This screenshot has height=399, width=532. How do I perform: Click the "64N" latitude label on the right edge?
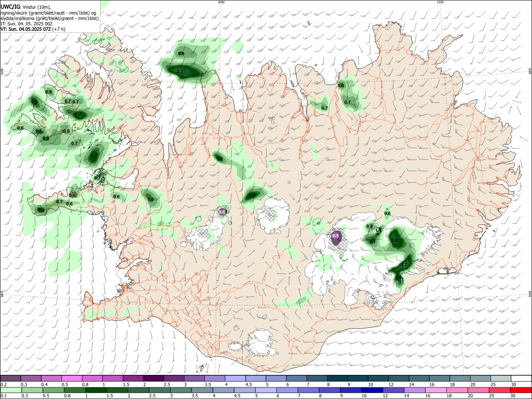pyautogui.click(x=530, y=294)
